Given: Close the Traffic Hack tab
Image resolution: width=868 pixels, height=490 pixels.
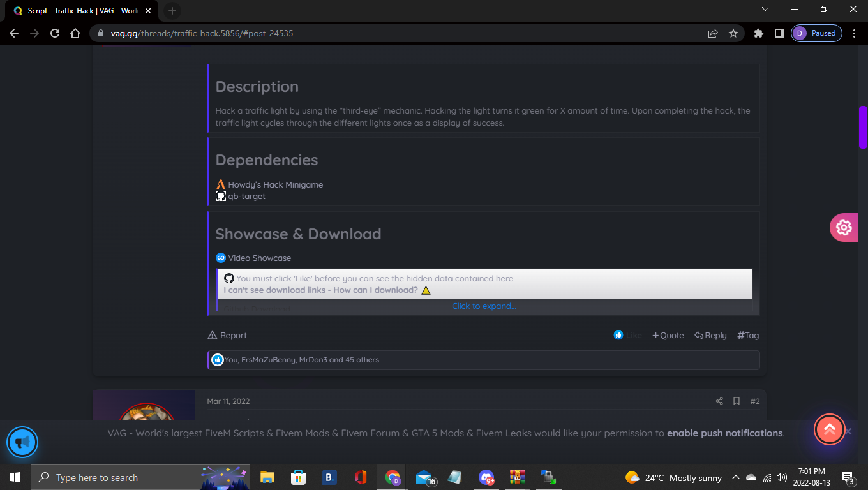Looking at the screenshot, I should pyautogui.click(x=148, y=11).
